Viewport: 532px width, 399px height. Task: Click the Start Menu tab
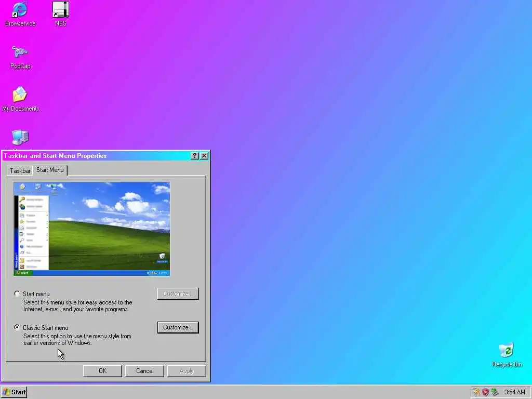50,170
